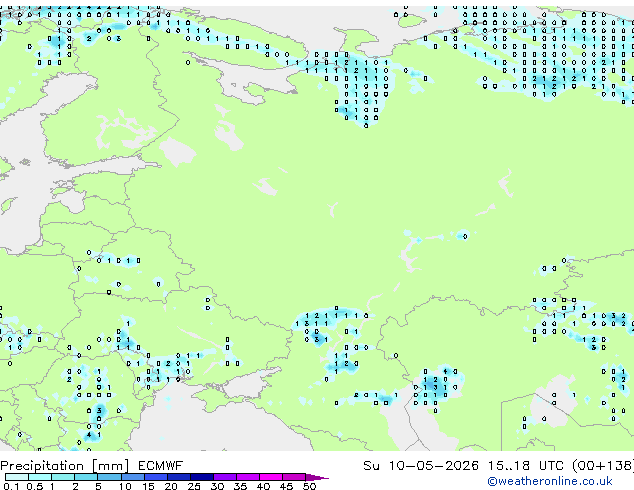
Task: Click the 0.1–0.5 mm legend swatch
Action: pos(17,477)
